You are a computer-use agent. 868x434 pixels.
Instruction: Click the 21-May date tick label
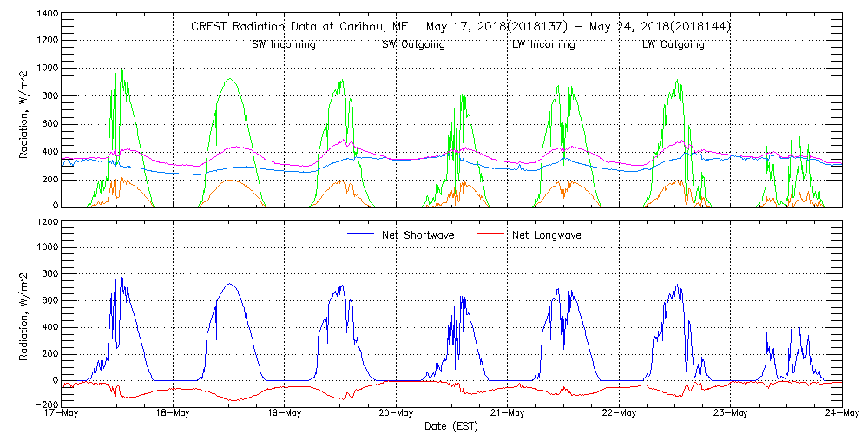point(507,413)
